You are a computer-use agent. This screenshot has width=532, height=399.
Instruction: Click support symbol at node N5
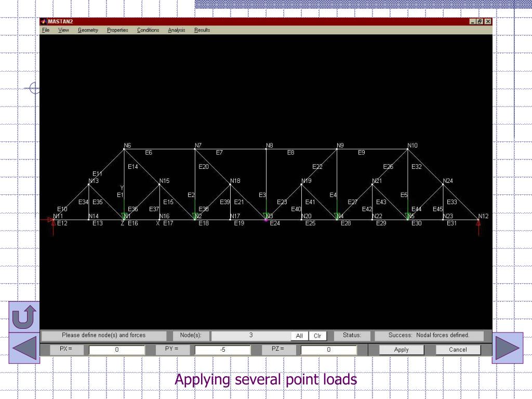408,217
